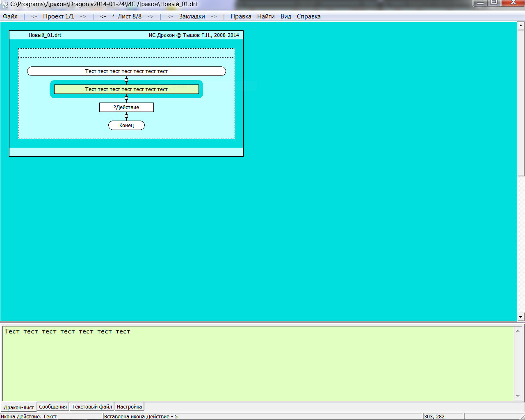Go to next sheet using right arrow after Лист
The image size is (525, 420).
point(150,16)
